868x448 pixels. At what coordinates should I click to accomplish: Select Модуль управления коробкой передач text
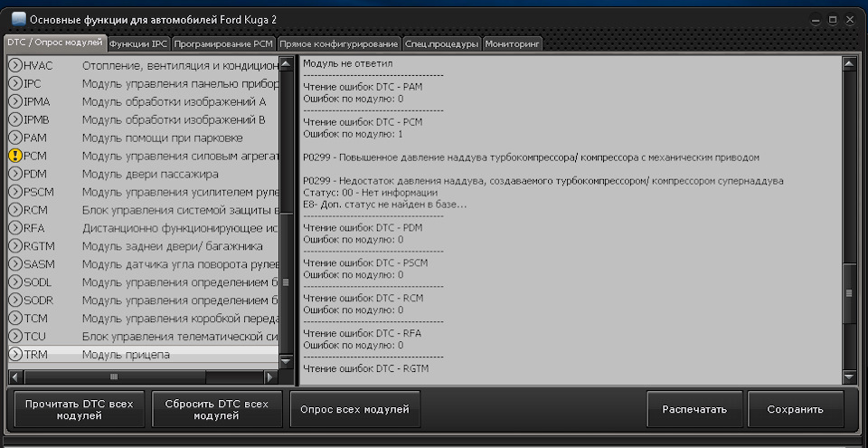pos(180,319)
